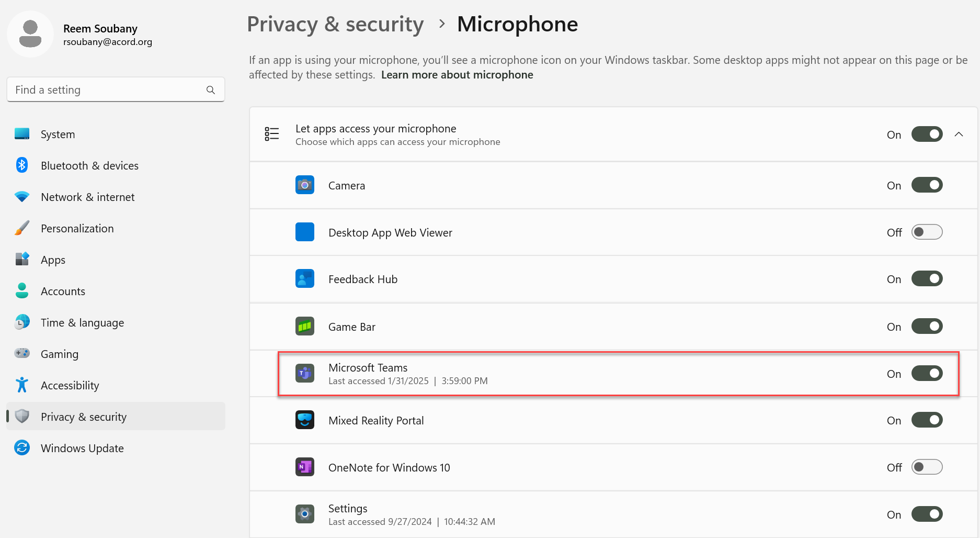The image size is (980, 538).
Task: Click the Microsoft Teams app icon
Action: click(304, 373)
